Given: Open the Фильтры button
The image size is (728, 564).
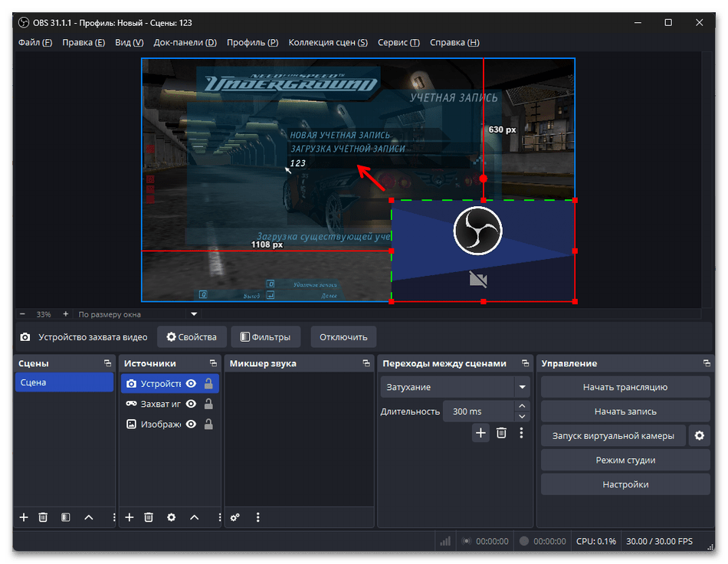Looking at the screenshot, I should tap(266, 337).
